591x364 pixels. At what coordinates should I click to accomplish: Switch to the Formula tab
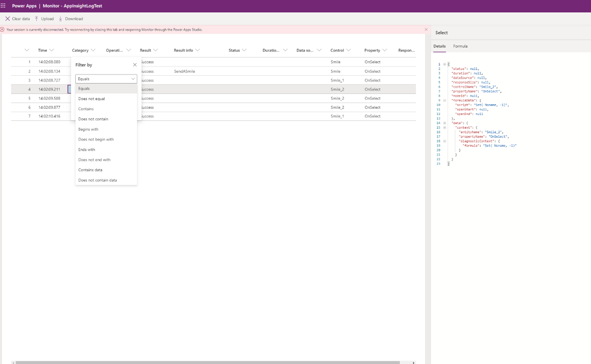tap(460, 46)
